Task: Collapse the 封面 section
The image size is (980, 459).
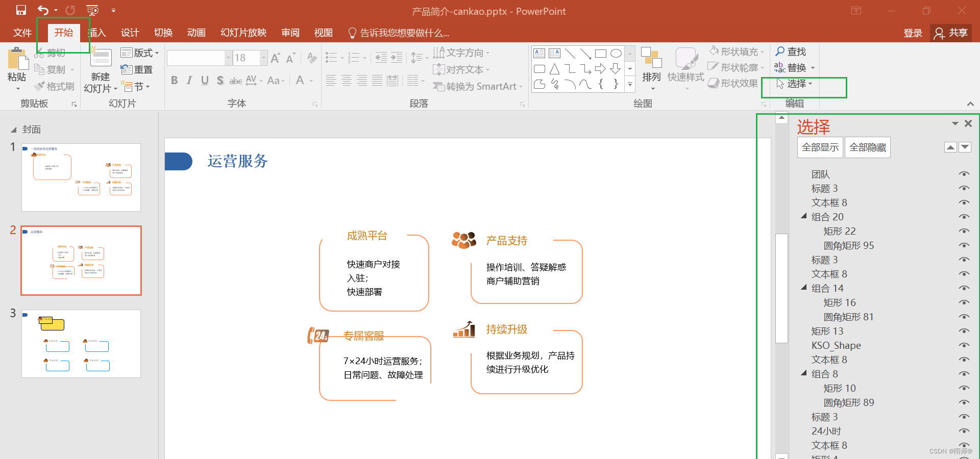Action: pos(14,130)
